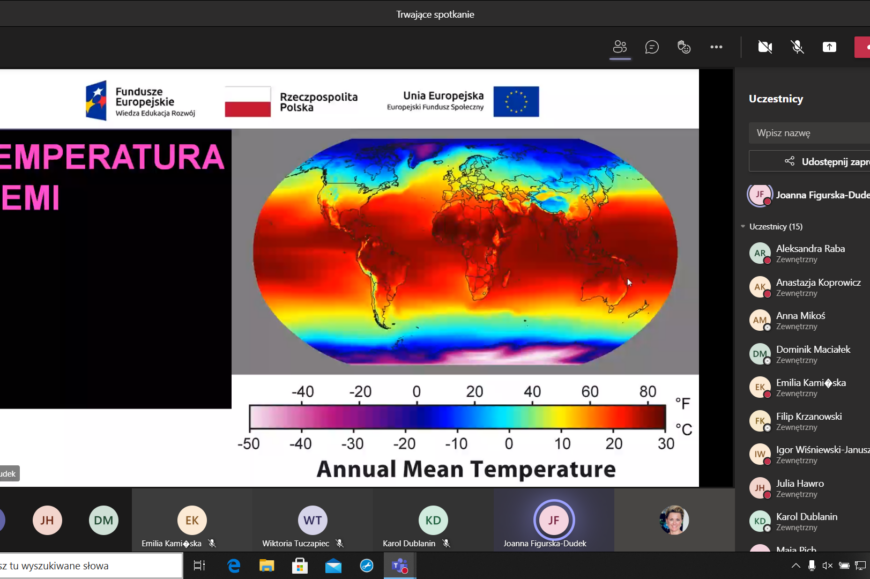
Task: Click the JH avatar in video strip
Action: click(47, 520)
